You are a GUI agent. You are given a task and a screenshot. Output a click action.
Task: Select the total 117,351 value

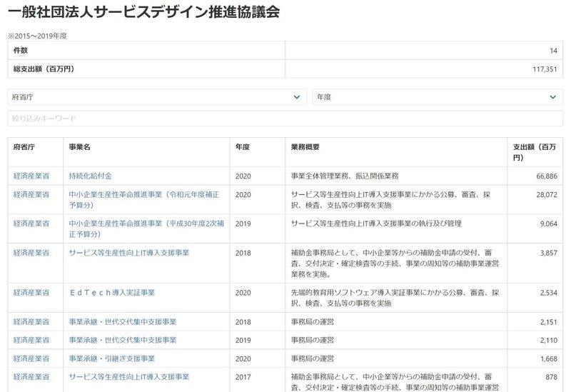[x=545, y=69]
